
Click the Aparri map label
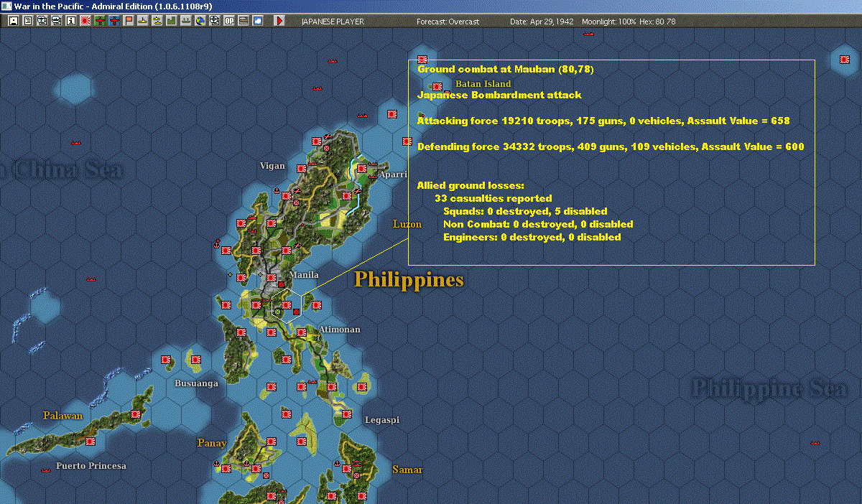tap(393, 174)
